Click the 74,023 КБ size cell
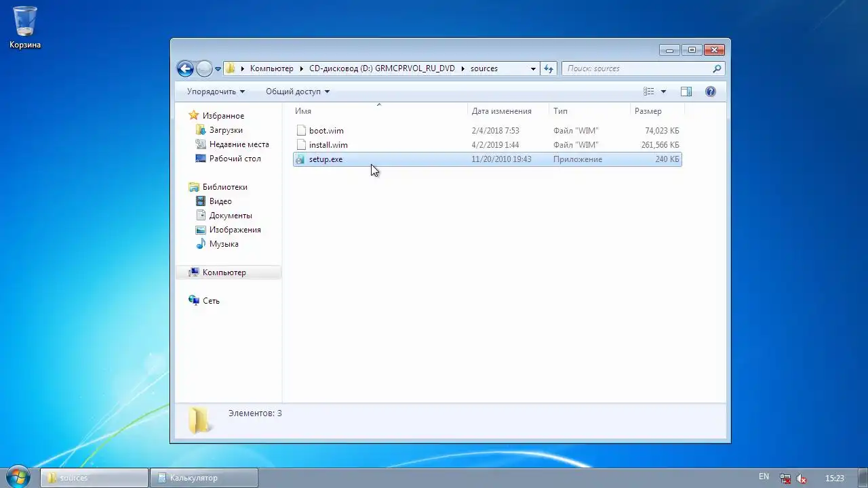 (662, 131)
